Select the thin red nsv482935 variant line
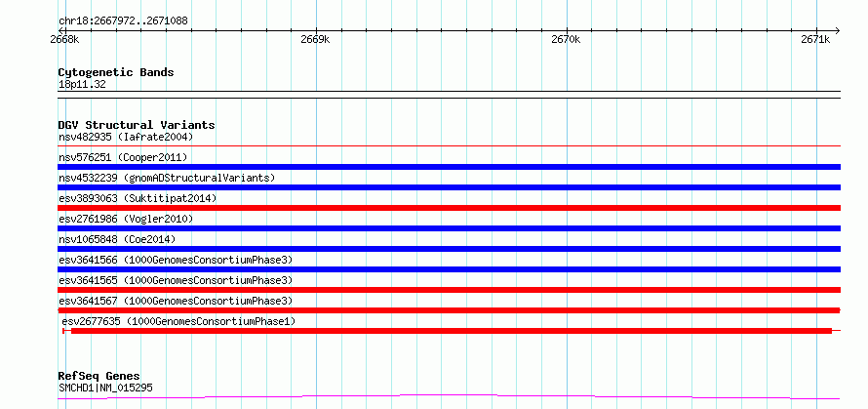Viewport: 868px width, 409px height. click(449, 146)
